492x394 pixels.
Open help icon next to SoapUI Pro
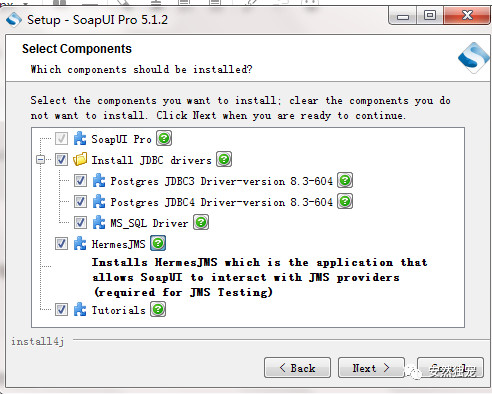164,138
